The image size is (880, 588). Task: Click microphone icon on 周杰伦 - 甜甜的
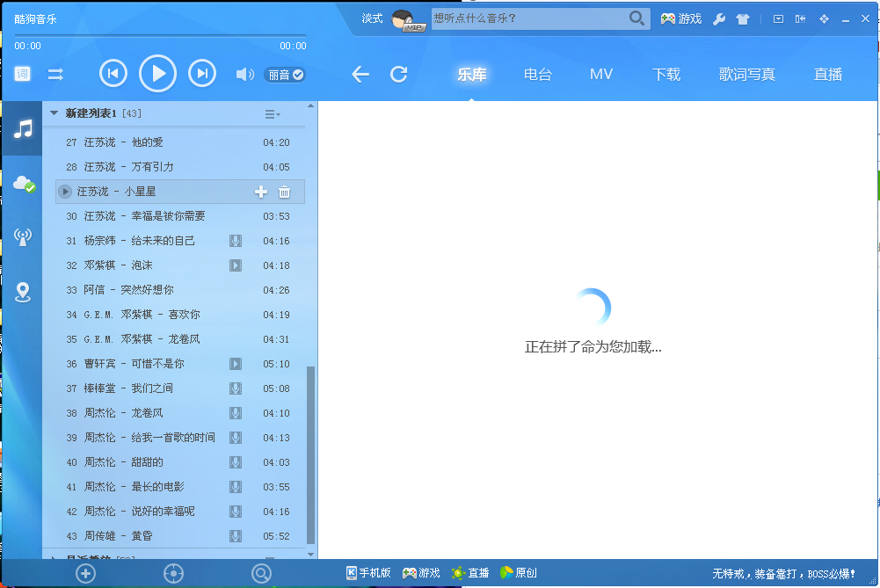click(236, 462)
